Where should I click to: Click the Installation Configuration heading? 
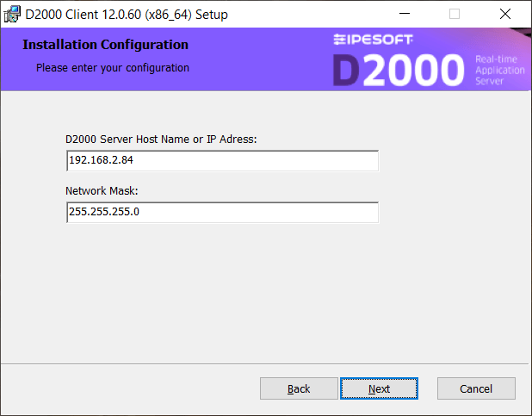pos(106,45)
